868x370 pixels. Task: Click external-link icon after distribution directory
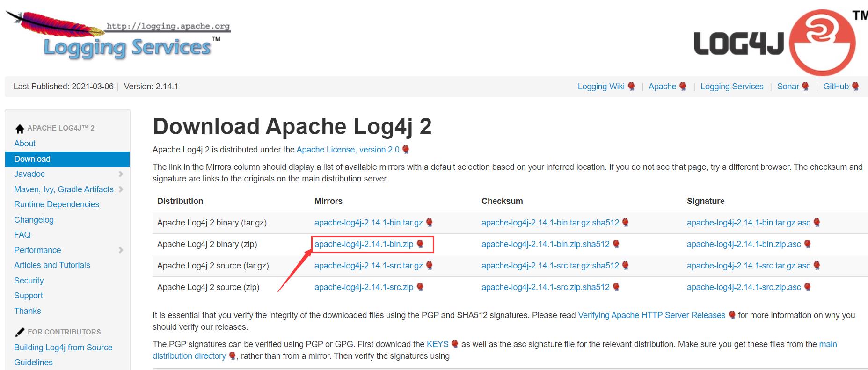click(x=232, y=356)
